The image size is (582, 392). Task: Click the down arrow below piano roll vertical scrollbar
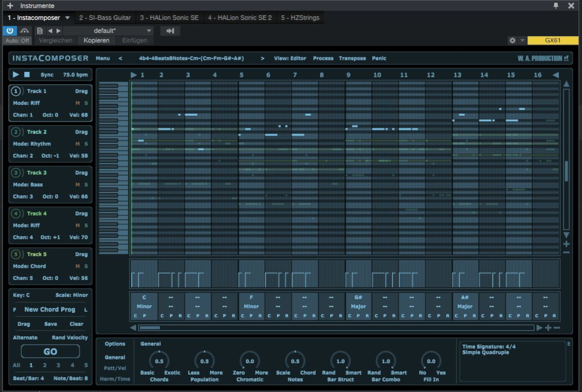coord(566,235)
